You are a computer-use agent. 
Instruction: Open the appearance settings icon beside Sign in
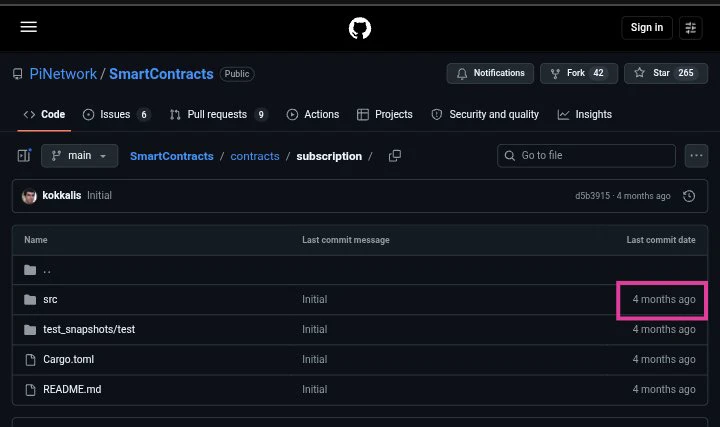coord(691,28)
